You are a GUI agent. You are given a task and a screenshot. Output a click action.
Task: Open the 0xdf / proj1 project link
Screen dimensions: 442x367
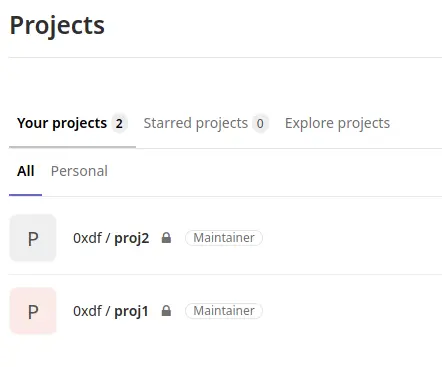click(111, 311)
